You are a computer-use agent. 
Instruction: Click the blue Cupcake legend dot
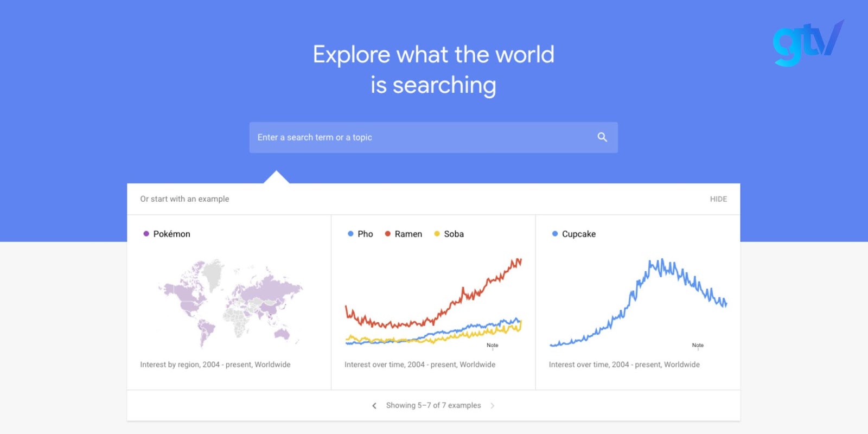[x=554, y=234]
